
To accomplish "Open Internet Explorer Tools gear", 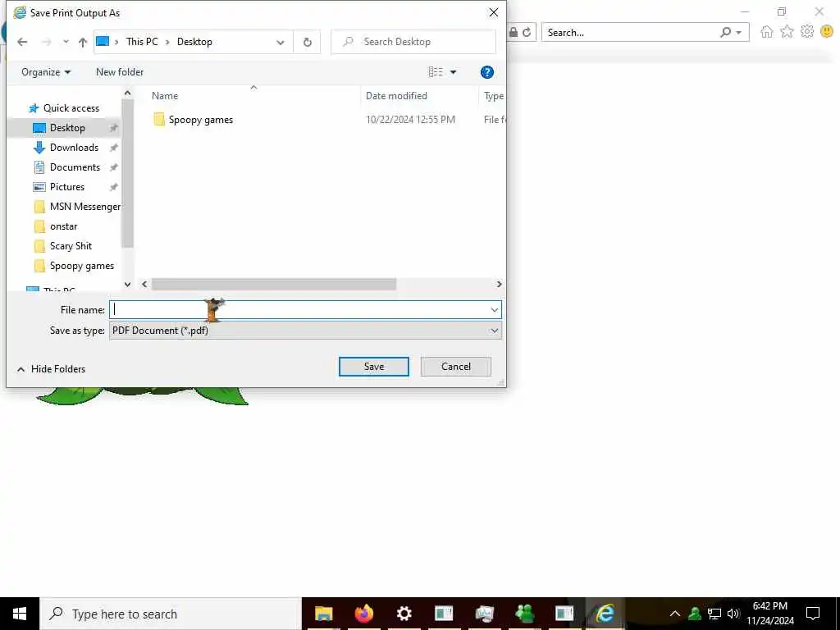I will [x=807, y=32].
